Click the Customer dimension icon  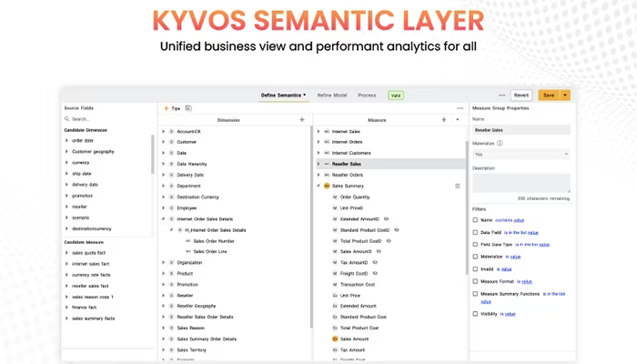click(171, 142)
